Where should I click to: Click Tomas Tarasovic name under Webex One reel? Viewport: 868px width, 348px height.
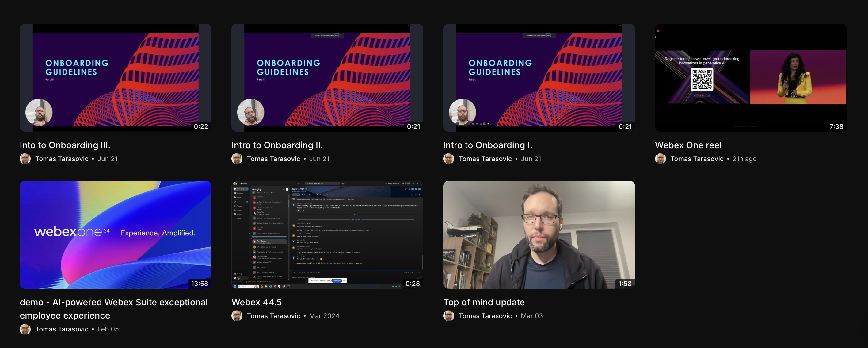(x=697, y=159)
